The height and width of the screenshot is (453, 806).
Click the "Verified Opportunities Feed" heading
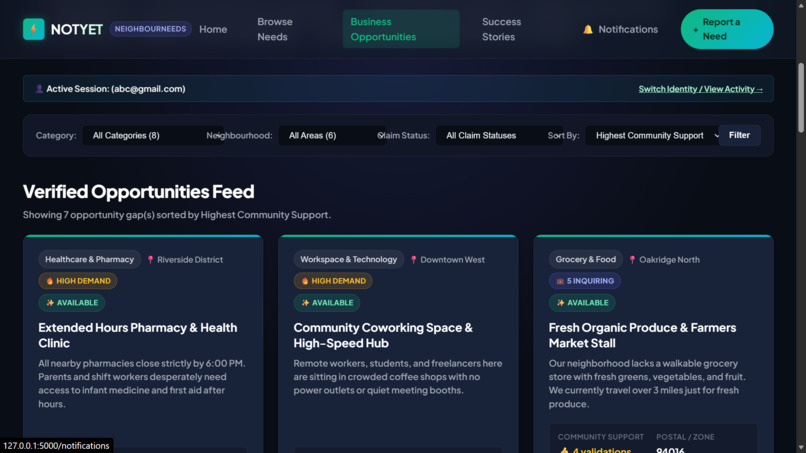pyautogui.click(x=138, y=192)
